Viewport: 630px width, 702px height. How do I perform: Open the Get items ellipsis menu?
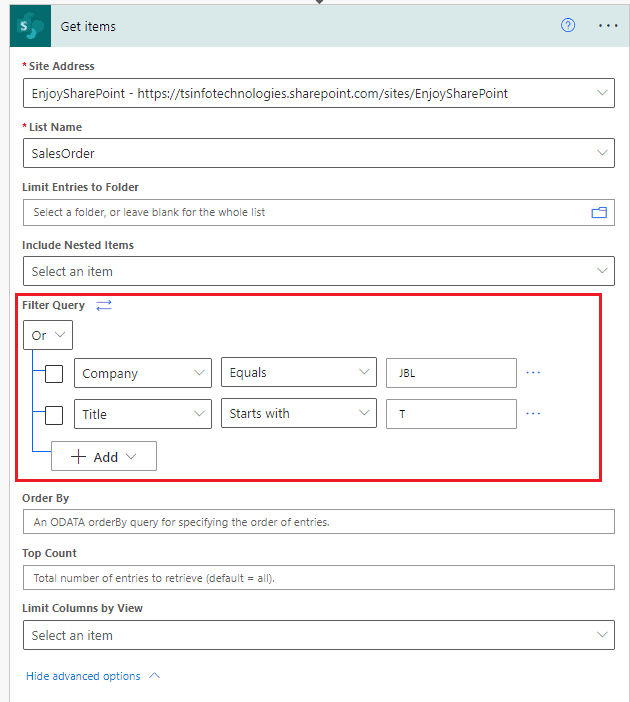(x=608, y=26)
